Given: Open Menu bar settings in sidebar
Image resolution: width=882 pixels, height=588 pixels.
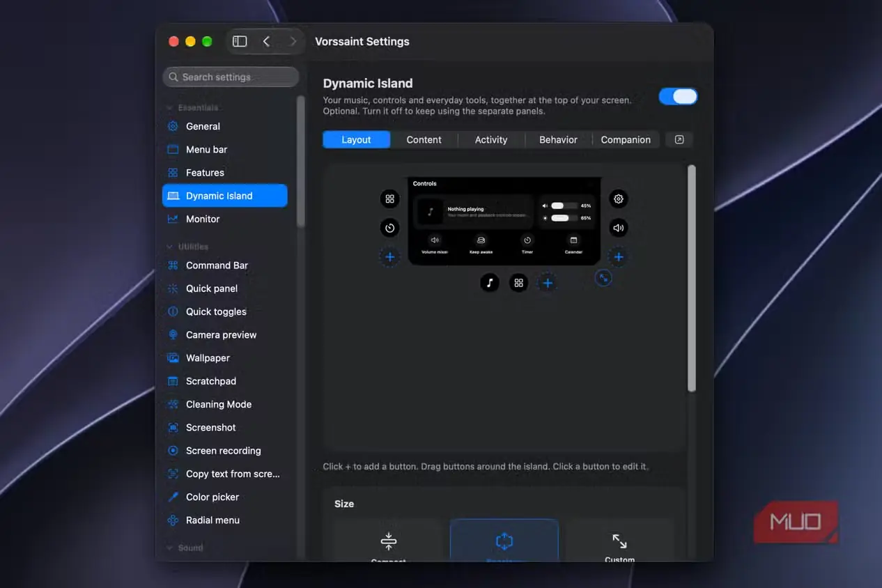Looking at the screenshot, I should pos(224,150).
